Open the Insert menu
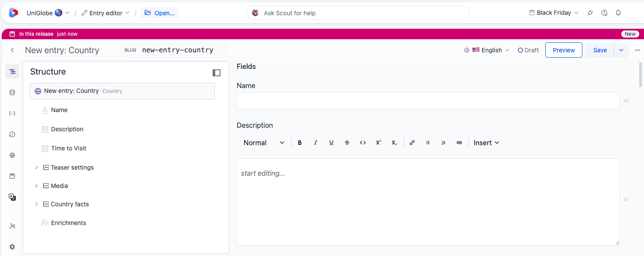Image resolution: width=644 pixels, height=256 pixels. (x=486, y=143)
